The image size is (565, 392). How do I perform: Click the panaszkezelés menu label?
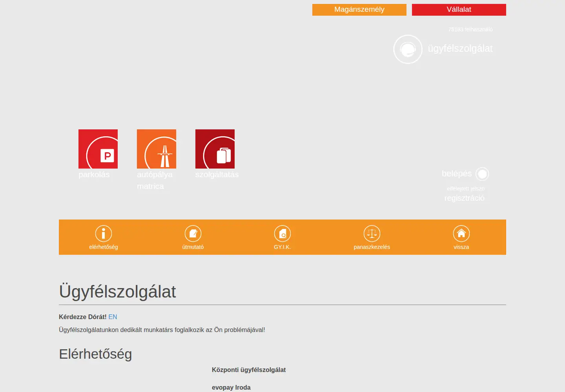coord(372,247)
